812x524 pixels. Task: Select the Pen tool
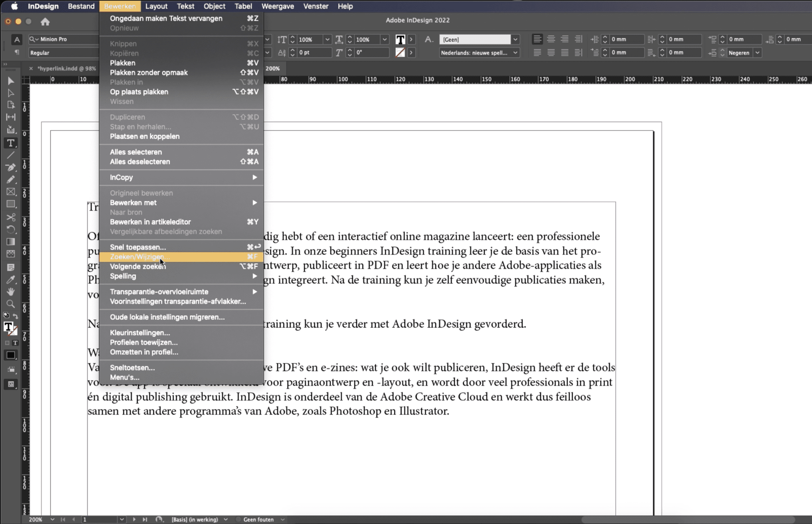(11, 167)
